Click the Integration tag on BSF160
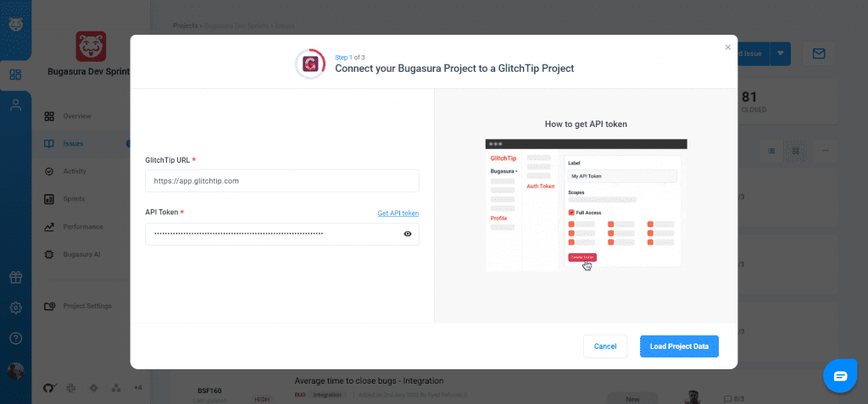Image resolution: width=868 pixels, height=404 pixels. click(x=327, y=395)
